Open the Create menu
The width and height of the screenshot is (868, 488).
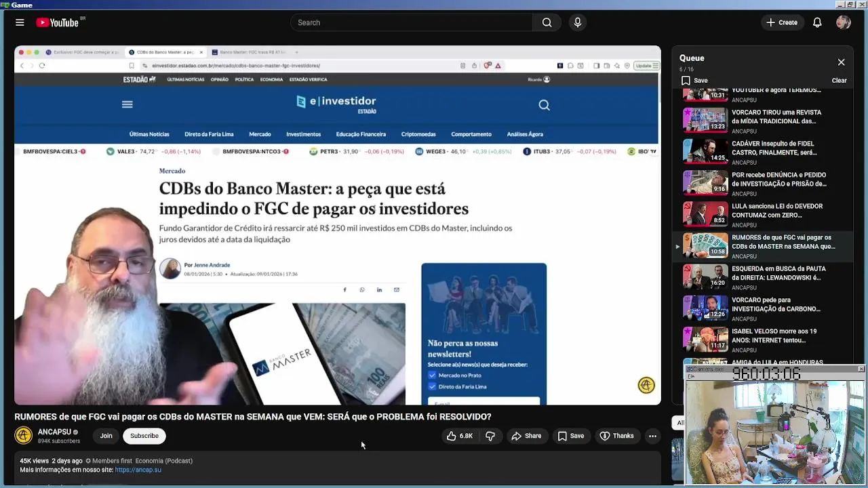pos(782,22)
